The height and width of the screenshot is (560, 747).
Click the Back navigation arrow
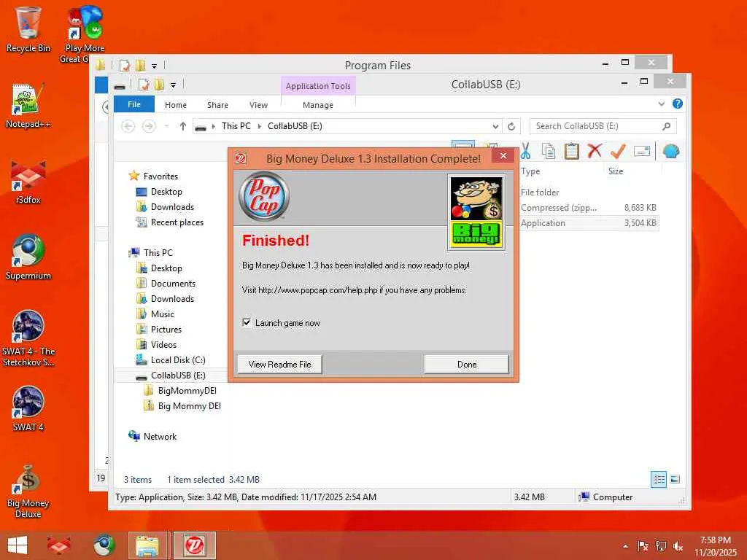pyautogui.click(x=128, y=126)
